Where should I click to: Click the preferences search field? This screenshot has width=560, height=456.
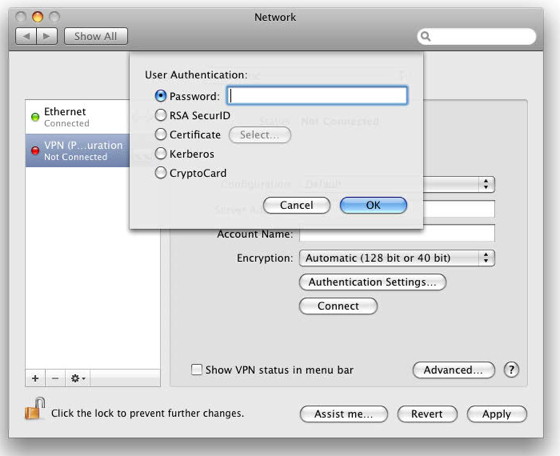(x=476, y=36)
